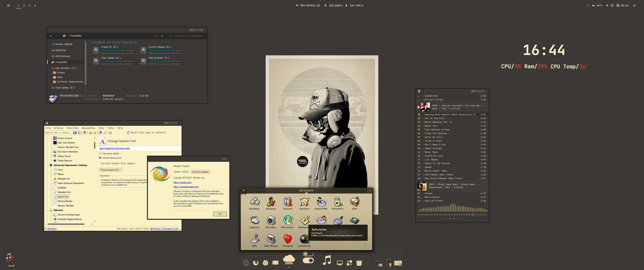The width and height of the screenshot is (644, 270).
Task: Open the Telegram heart icon
Action: click(x=288, y=239)
